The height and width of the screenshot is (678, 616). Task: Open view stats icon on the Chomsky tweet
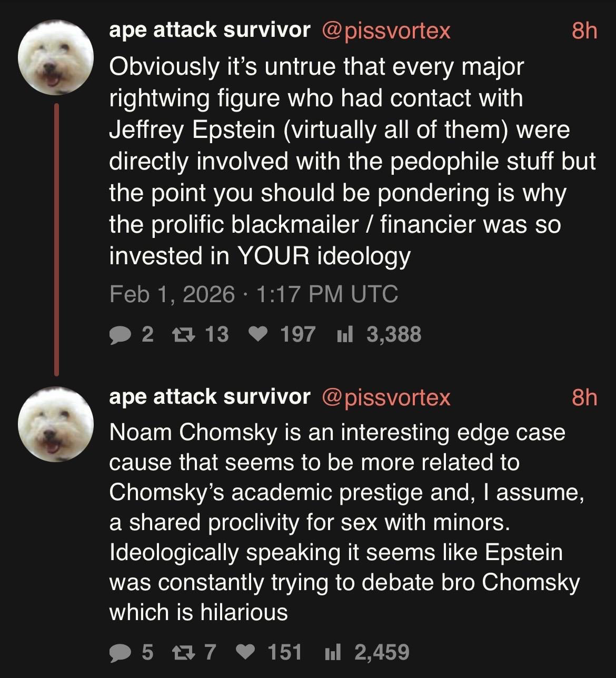(x=333, y=653)
